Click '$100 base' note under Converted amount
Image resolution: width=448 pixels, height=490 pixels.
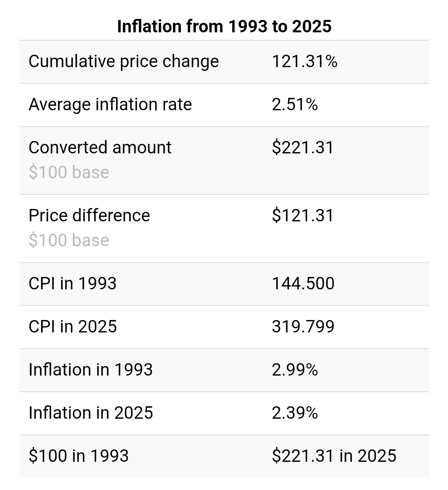coord(69,172)
